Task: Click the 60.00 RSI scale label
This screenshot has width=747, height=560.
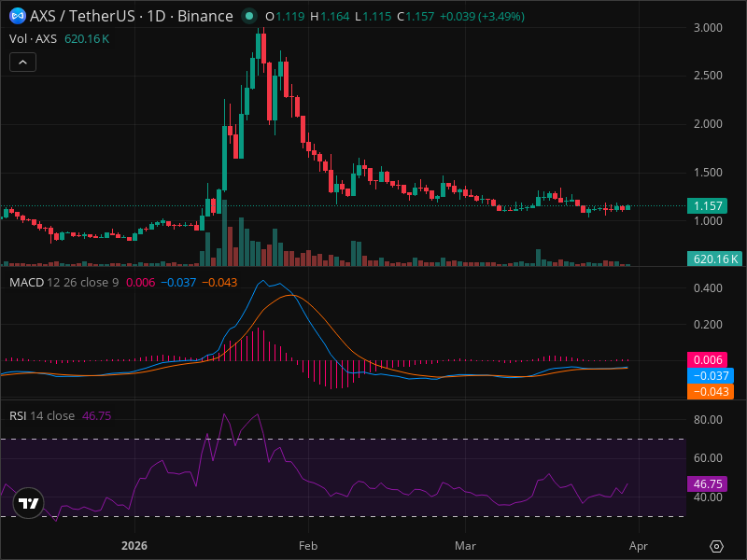Action: (708, 458)
